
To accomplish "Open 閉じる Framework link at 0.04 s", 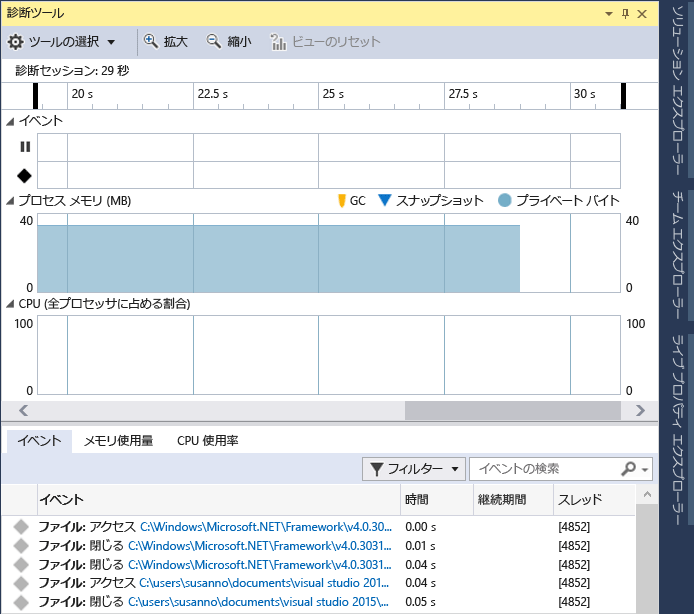I will [x=260, y=565].
